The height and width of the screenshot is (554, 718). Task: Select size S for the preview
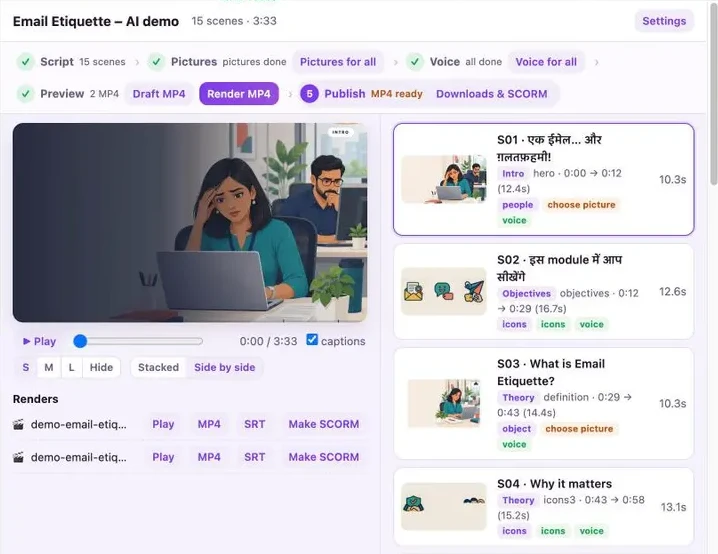[26, 367]
